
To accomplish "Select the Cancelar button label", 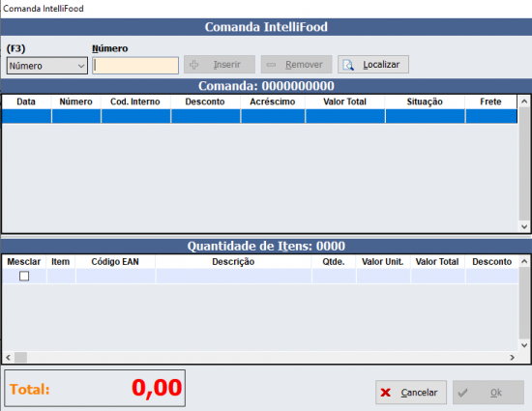I will pyautogui.click(x=419, y=393).
